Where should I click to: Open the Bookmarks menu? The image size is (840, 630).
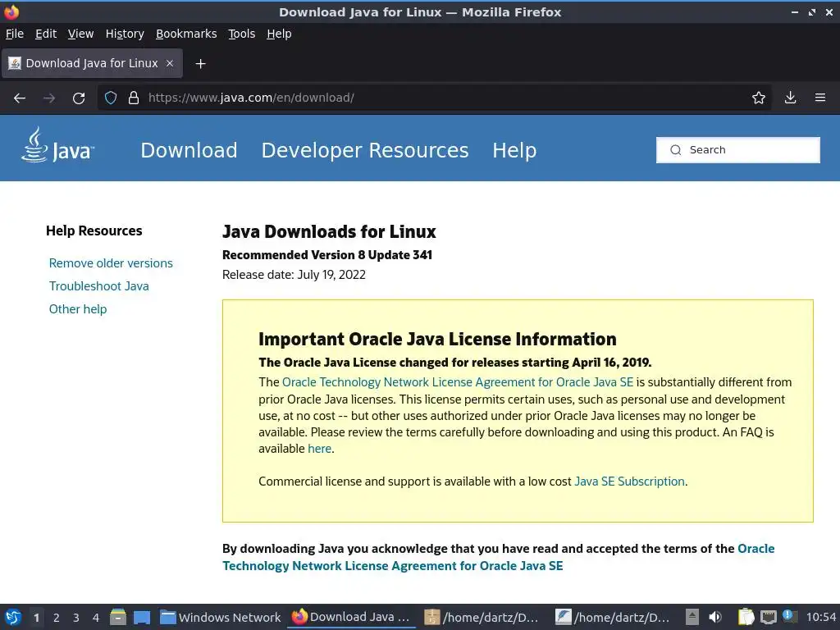(186, 34)
